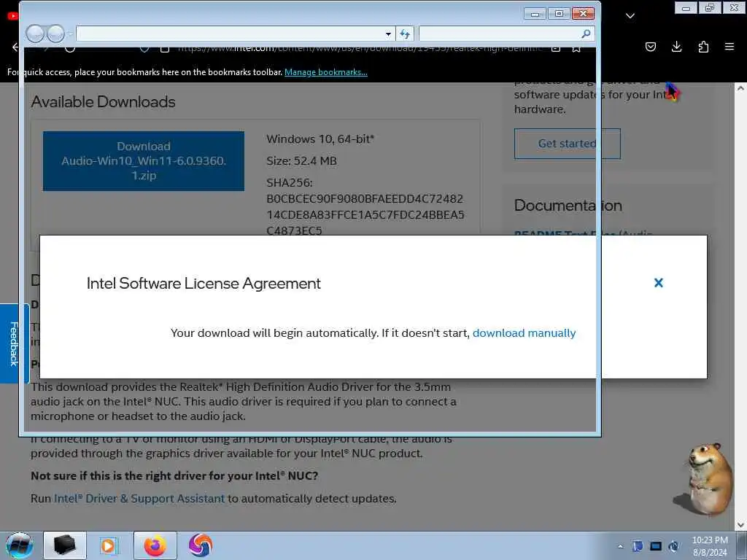The width and height of the screenshot is (747, 560).
Task: Go back with the Firefox back arrow
Action: click(15, 47)
